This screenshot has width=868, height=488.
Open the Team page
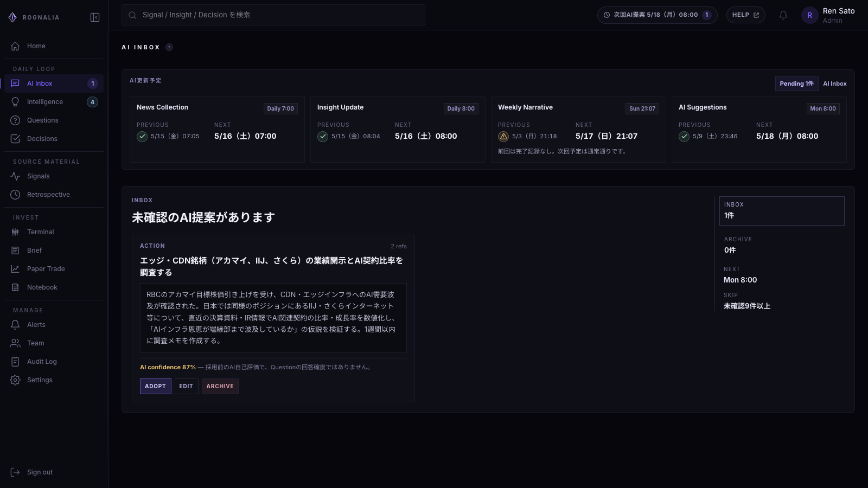coord(54,343)
